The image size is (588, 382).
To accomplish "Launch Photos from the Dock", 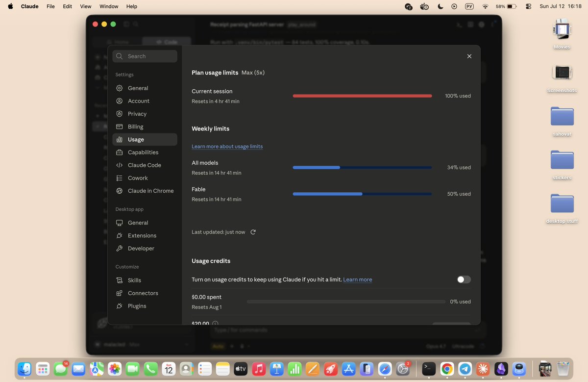I will [115, 369].
